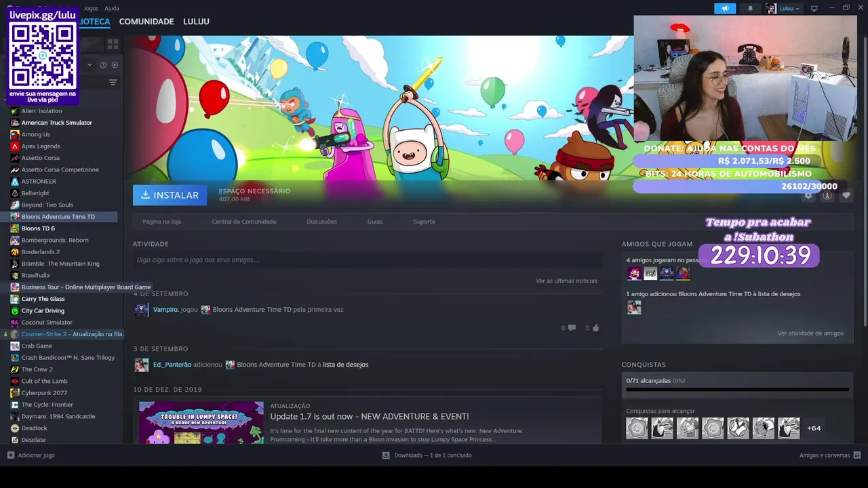
Task: Select The Crew 2 in library
Action: coord(37,369)
